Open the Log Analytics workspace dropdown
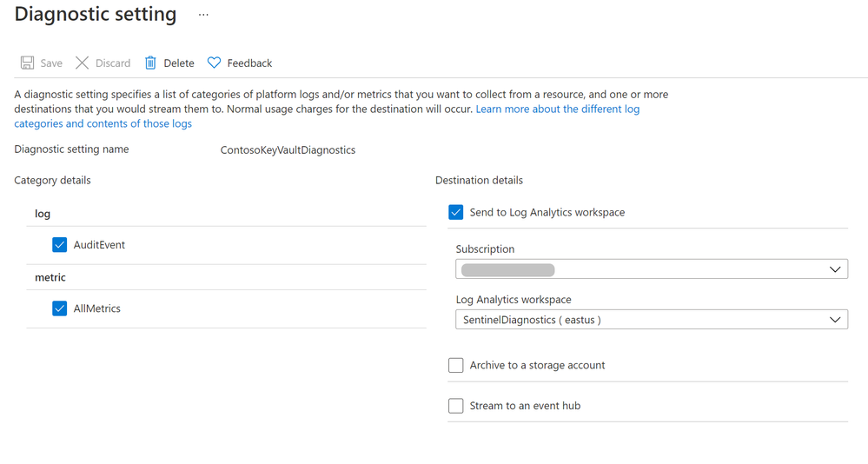The width and height of the screenshot is (868, 464). [x=834, y=320]
